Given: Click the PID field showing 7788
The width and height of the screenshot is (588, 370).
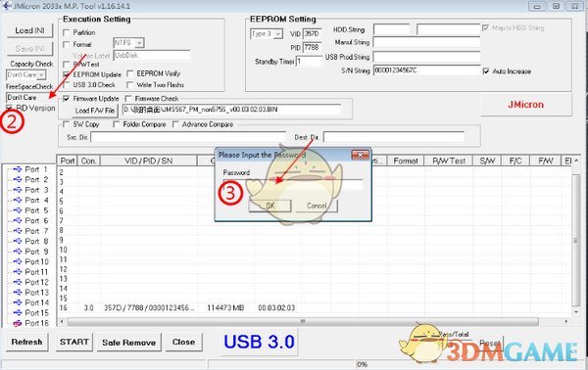Looking at the screenshot, I should pos(312,48).
